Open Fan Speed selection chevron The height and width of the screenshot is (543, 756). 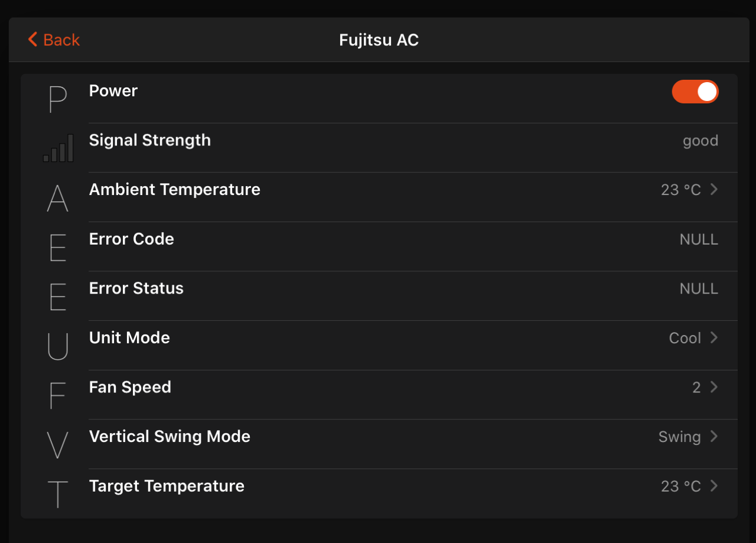[x=714, y=387]
